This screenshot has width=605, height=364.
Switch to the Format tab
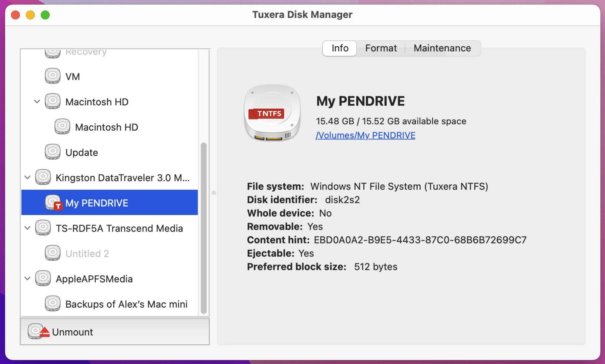click(x=381, y=48)
